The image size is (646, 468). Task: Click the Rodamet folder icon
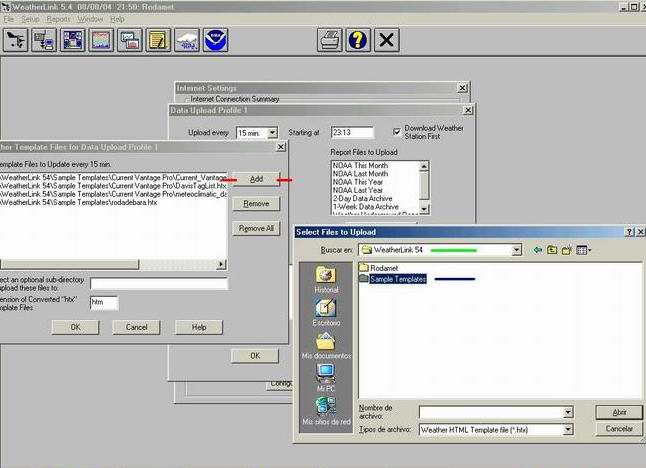pos(364,268)
